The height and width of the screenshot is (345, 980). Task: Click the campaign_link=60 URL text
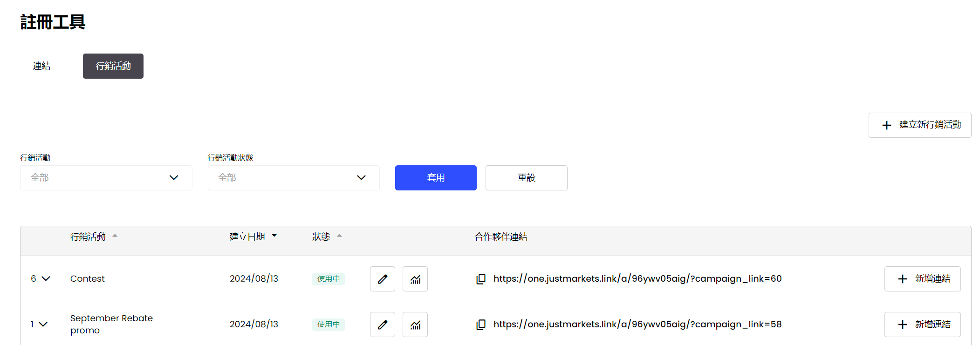tap(637, 279)
